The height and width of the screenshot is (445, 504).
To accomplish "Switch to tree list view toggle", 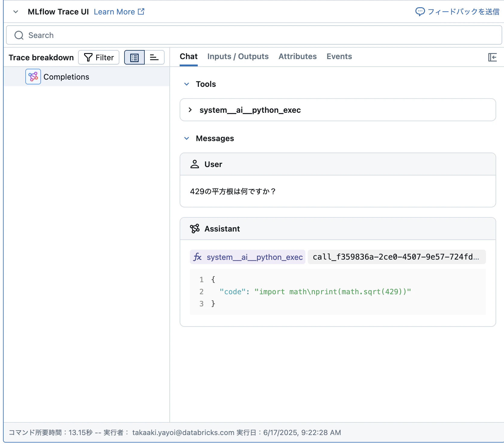I will (x=134, y=57).
